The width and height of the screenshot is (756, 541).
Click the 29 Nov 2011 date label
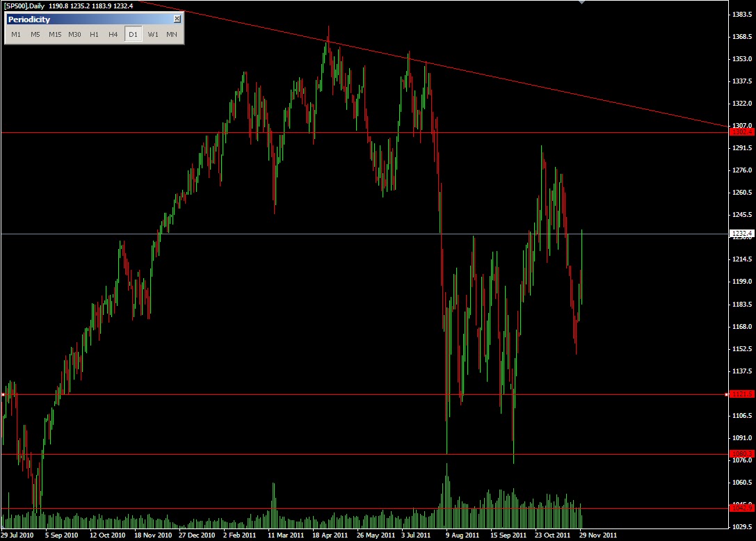pos(598,535)
